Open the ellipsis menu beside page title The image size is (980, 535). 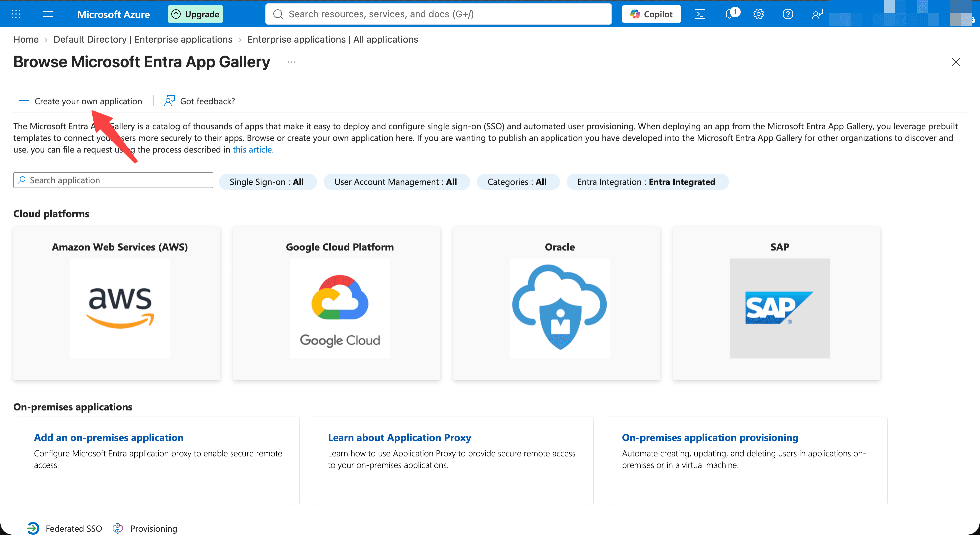[292, 62]
